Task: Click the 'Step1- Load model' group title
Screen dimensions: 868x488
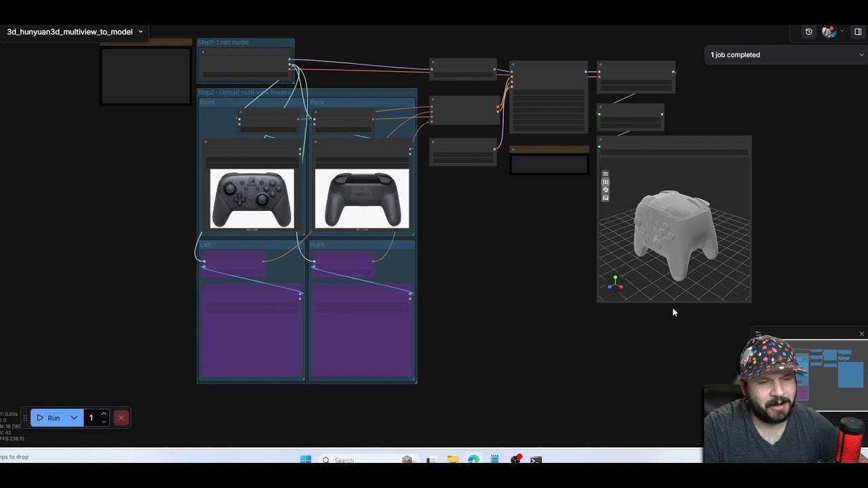Action: coord(223,43)
